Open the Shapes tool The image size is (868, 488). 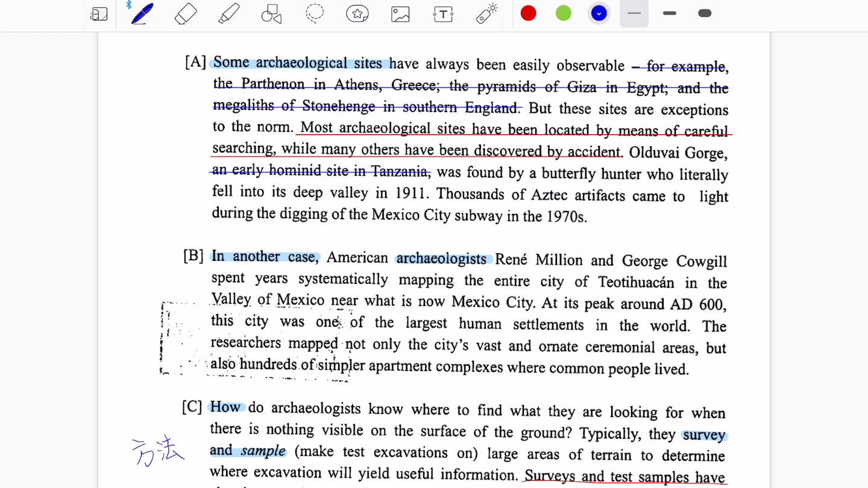tap(272, 13)
